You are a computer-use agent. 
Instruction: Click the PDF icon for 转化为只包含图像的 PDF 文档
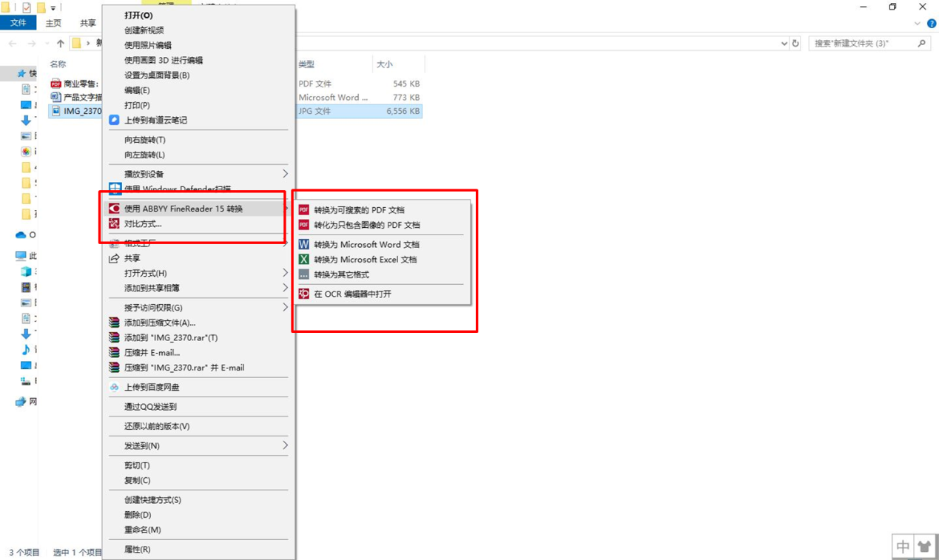tap(303, 225)
